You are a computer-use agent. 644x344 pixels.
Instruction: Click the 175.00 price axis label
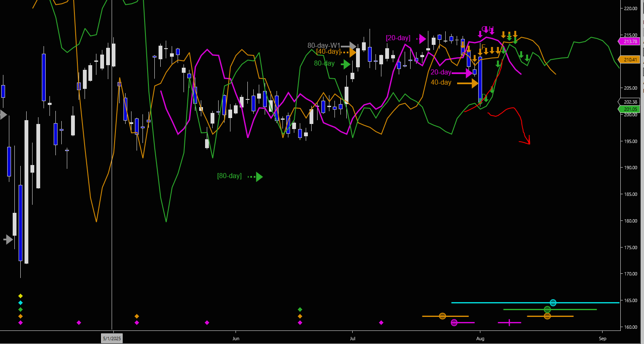click(x=630, y=248)
